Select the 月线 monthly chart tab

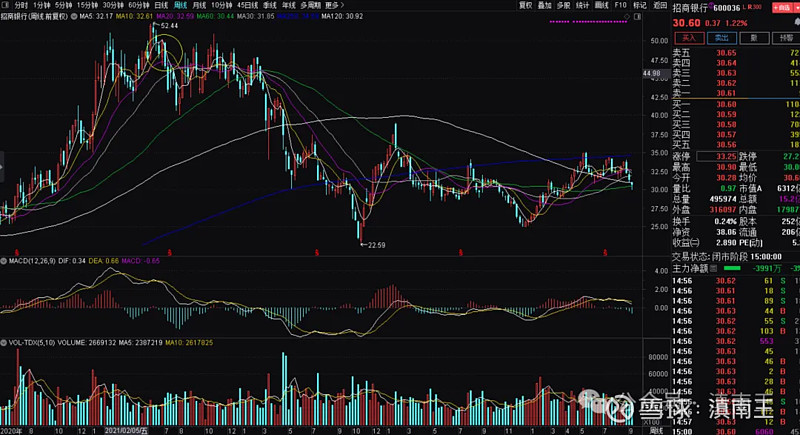[x=199, y=5]
